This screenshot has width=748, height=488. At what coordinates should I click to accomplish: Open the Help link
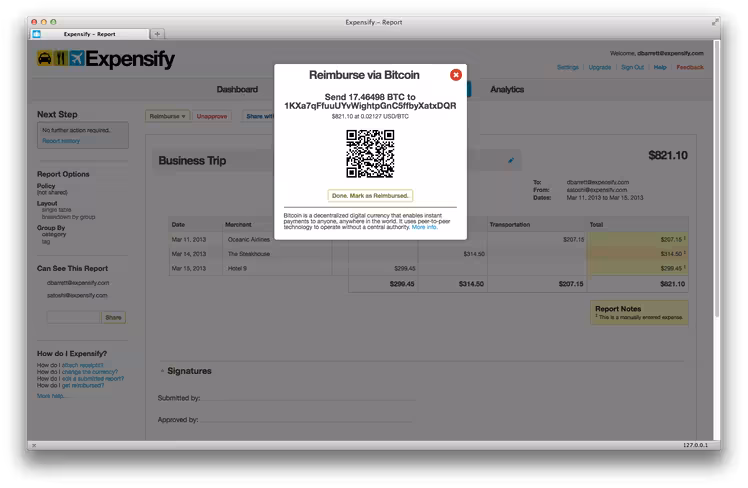(x=660, y=67)
